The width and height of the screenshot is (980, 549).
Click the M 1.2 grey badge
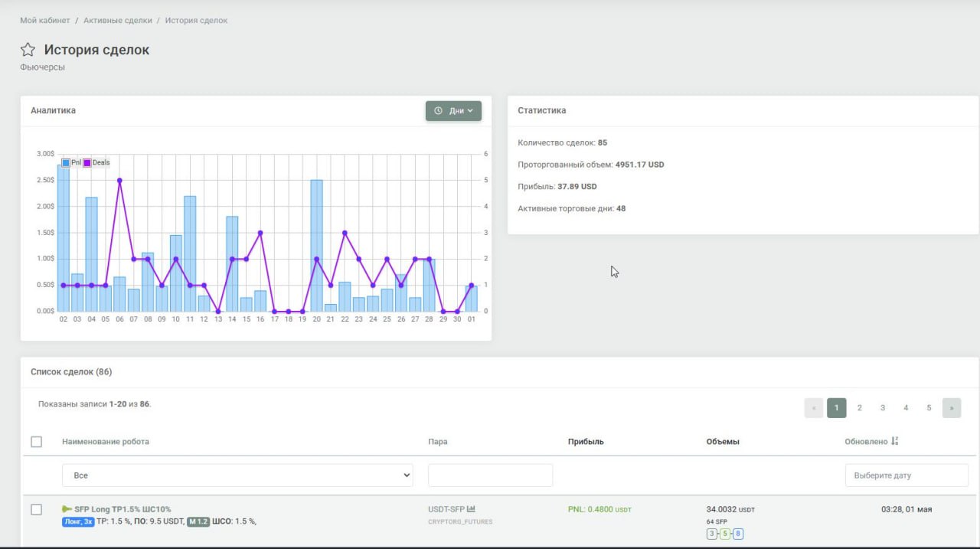click(198, 521)
